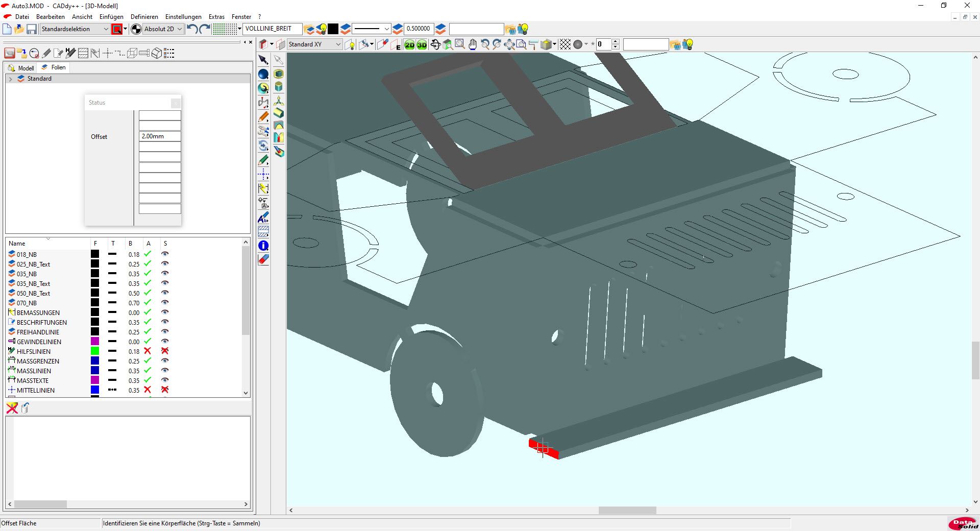Activate the 2D view mode button
The height and width of the screenshot is (531, 980).
point(409,45)
